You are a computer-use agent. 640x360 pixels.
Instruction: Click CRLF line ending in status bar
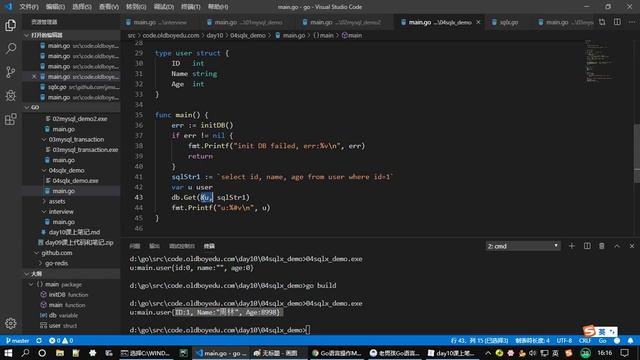pos(585,340)
